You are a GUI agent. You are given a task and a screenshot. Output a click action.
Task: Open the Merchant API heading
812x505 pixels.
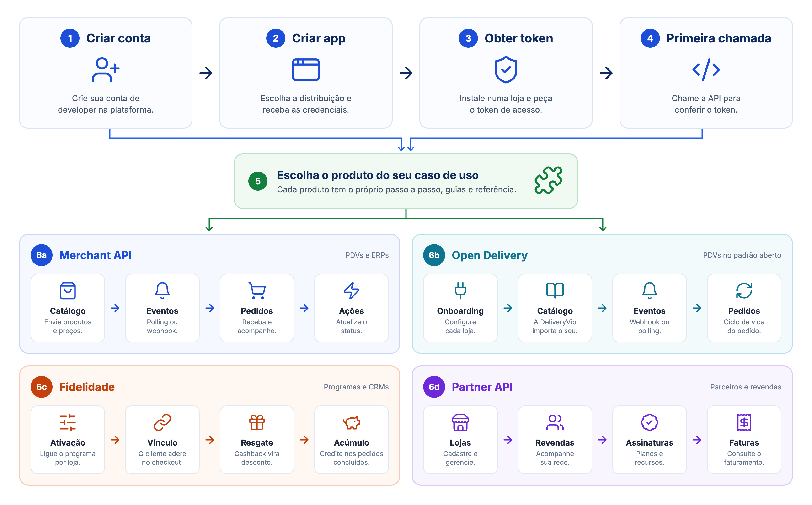click(95, 255)
